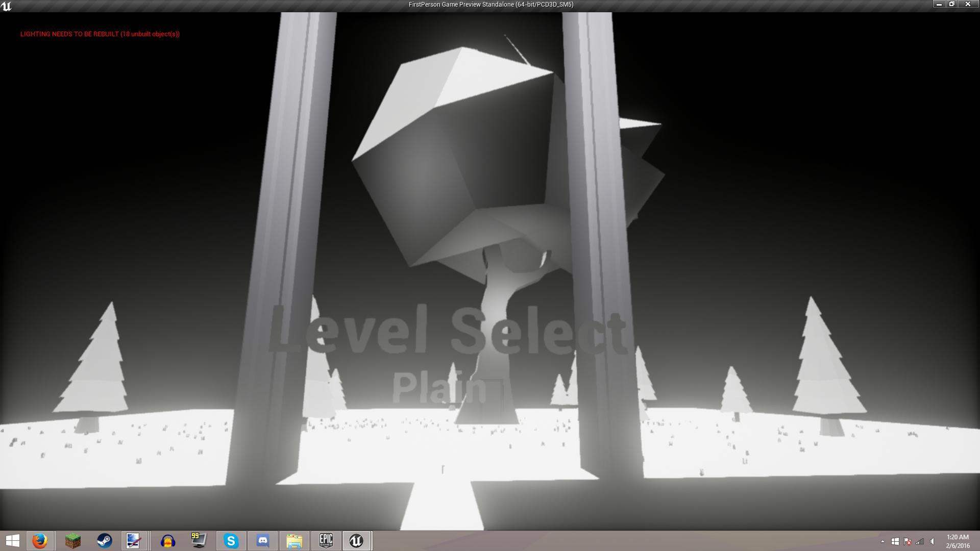Open Steam from the taskbar

pyautogui.click(x=105, y=540)
